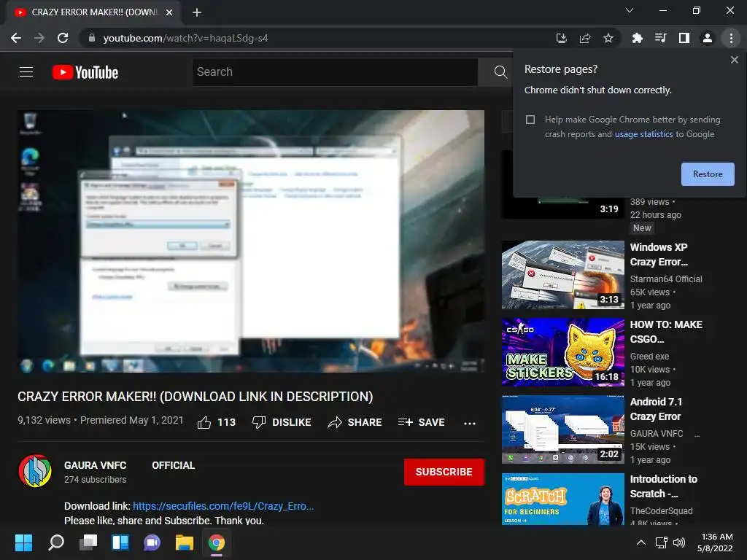Viewport: 747px width, 560px height.
Task: Open the GAURA VNFC channel avatar
Action: point(35,472)
